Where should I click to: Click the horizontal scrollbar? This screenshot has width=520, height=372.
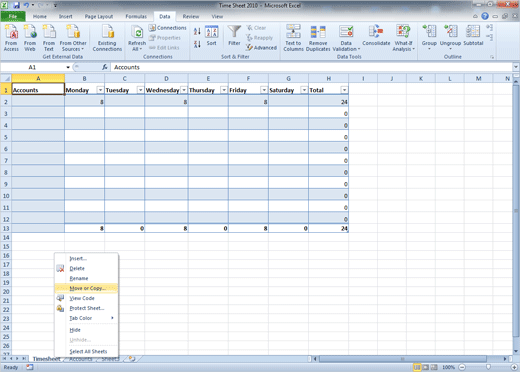403,359
